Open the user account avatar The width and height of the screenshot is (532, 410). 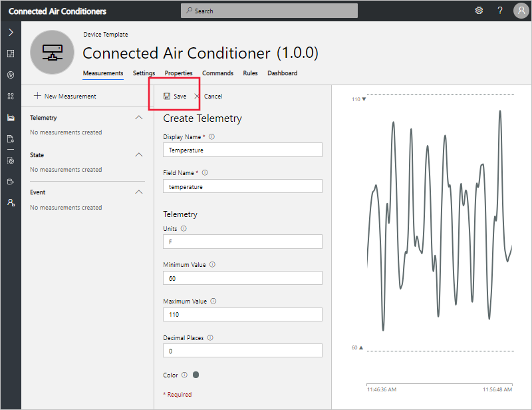521,11
